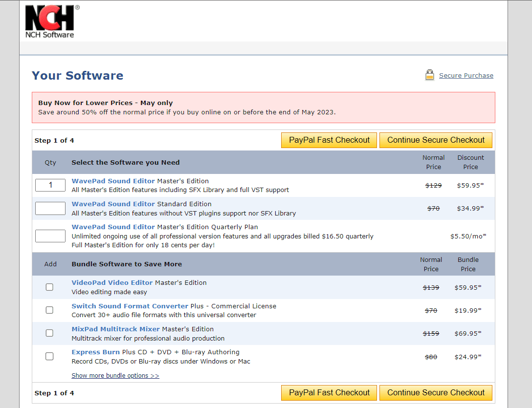532x408 pixels.
Task: Check the Express Burn bundle checkbox
Action: (x=49, y=356)
